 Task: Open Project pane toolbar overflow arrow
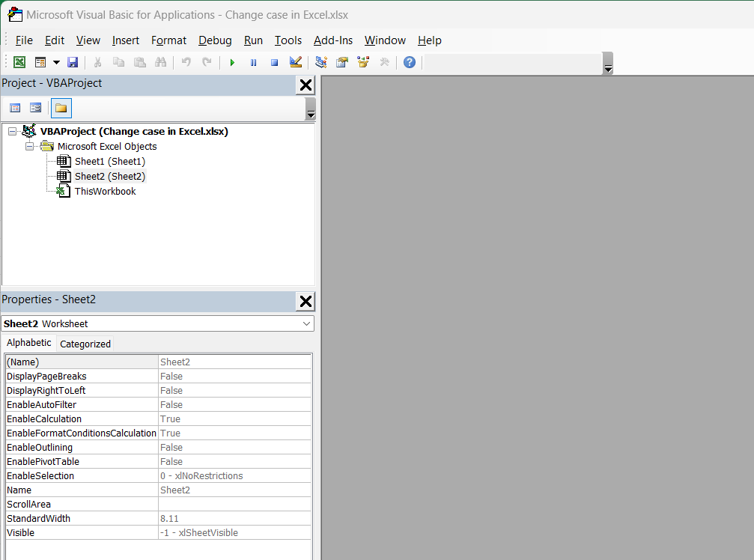(311, 109)
